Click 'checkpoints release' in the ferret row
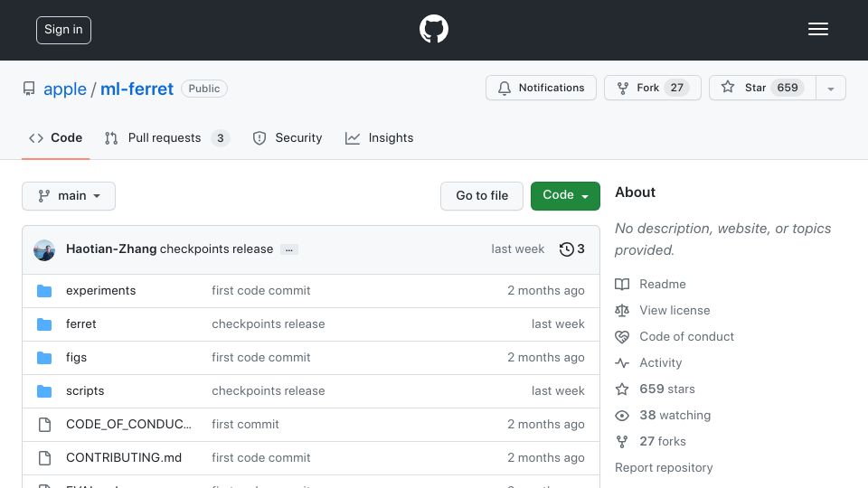The height and width of the screenshot is (488, 868). point(268,324)
